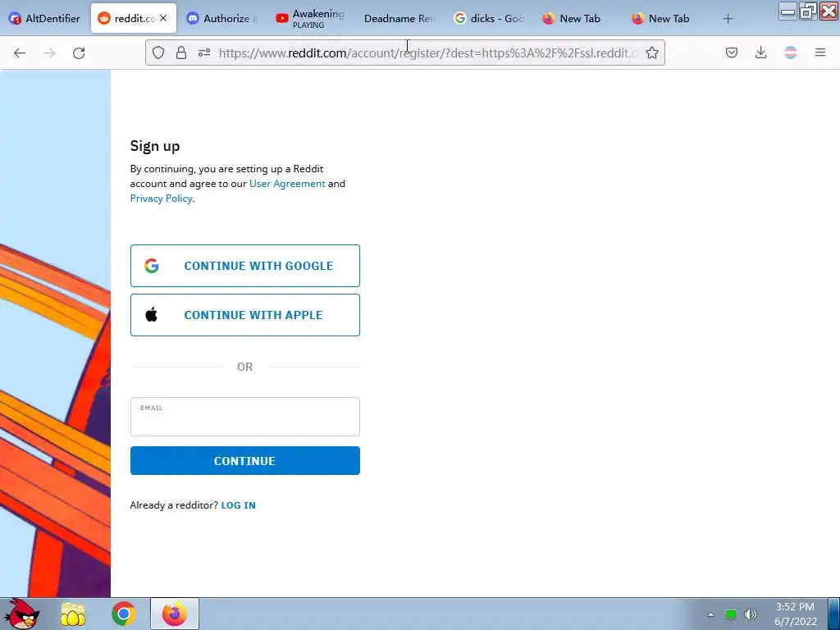Open the Firefox downloads panel
Screen dimensions: 840x630
(x=760, y=52)
